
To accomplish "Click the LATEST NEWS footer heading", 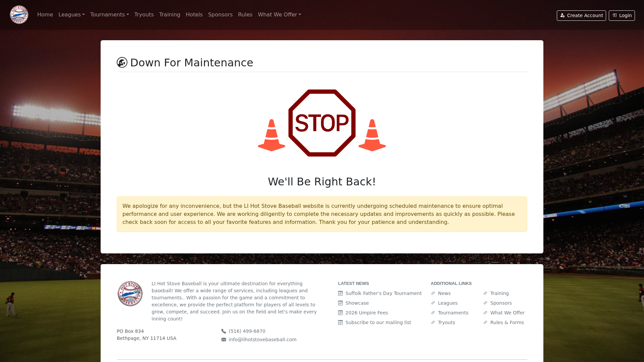I will tap(354, 284).
